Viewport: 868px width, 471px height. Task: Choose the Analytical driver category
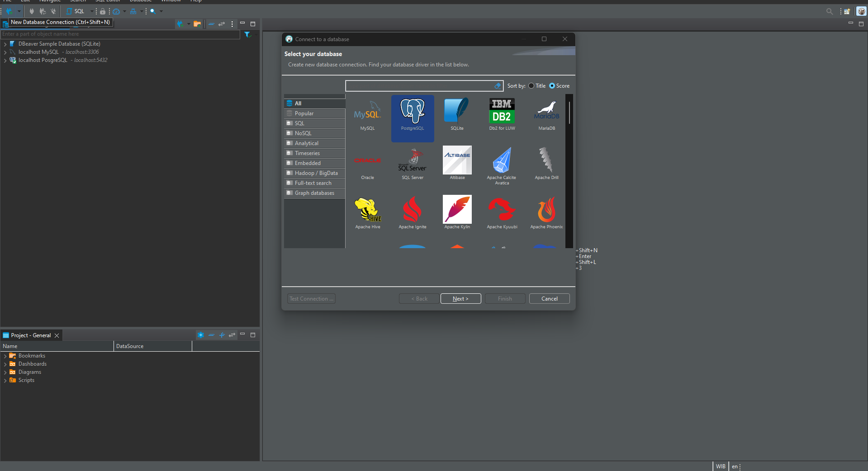click(x=314, y=143)
